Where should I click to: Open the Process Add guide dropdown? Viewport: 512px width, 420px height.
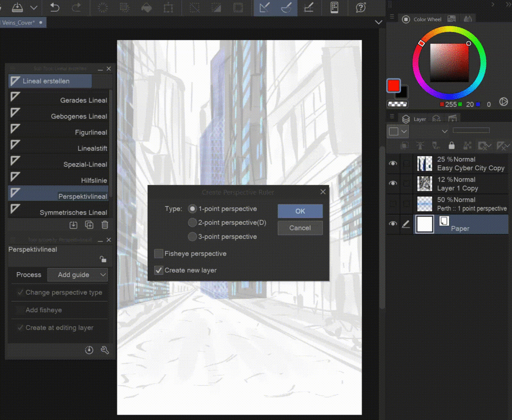77,275
